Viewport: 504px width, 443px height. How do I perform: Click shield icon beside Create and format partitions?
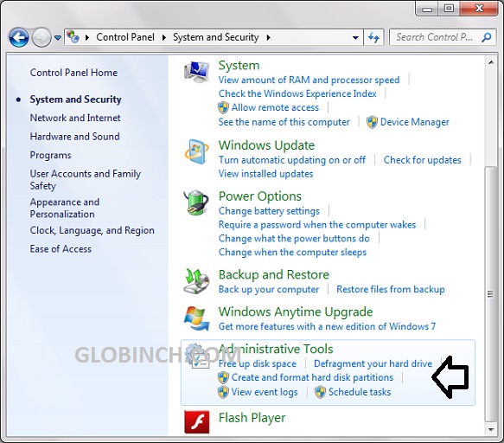tap(223, 377)
